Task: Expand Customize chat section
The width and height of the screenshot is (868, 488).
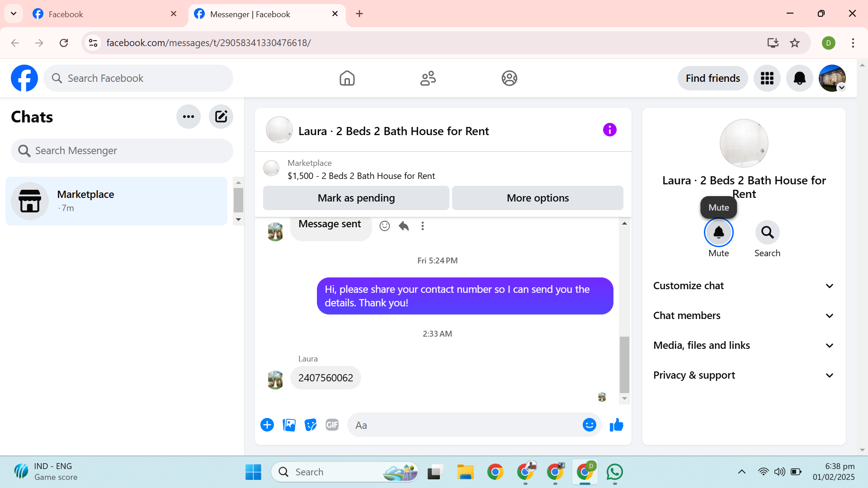Action: pyautogui.click(x=744, y=286)
